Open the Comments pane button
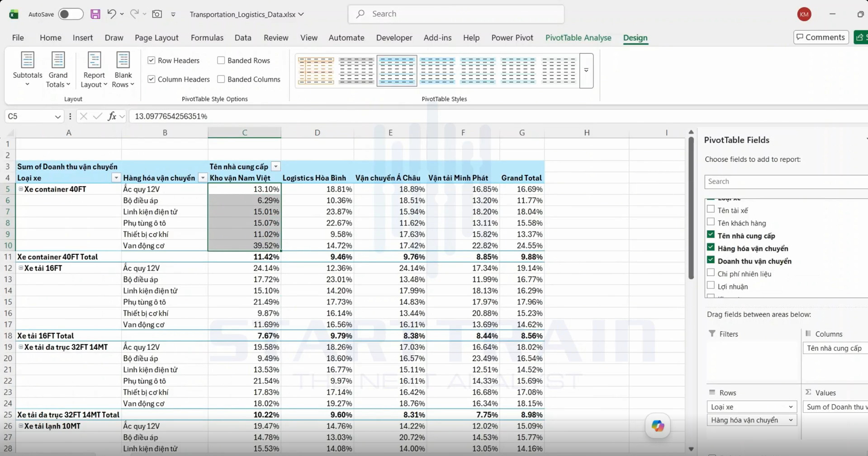 click(821, 37)
